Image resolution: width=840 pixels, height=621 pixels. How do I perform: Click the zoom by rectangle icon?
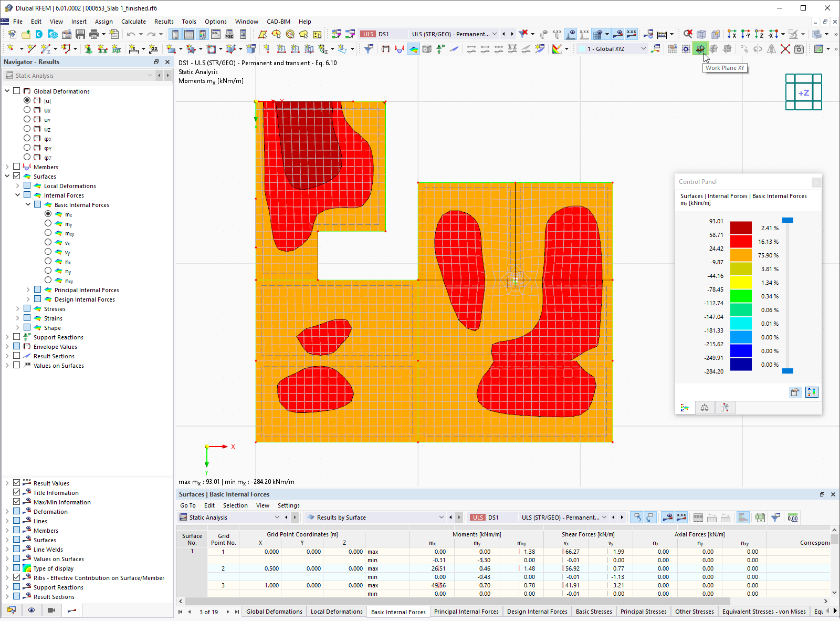pos(687,34)
